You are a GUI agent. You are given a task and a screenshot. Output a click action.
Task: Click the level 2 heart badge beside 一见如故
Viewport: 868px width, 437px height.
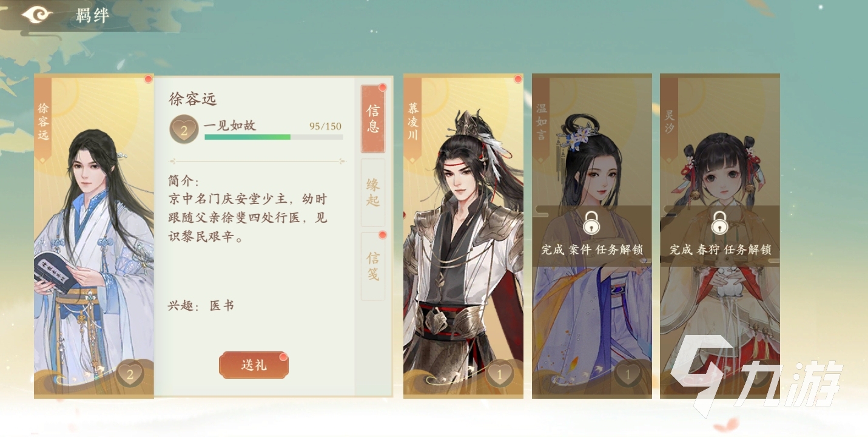[184, 129]
